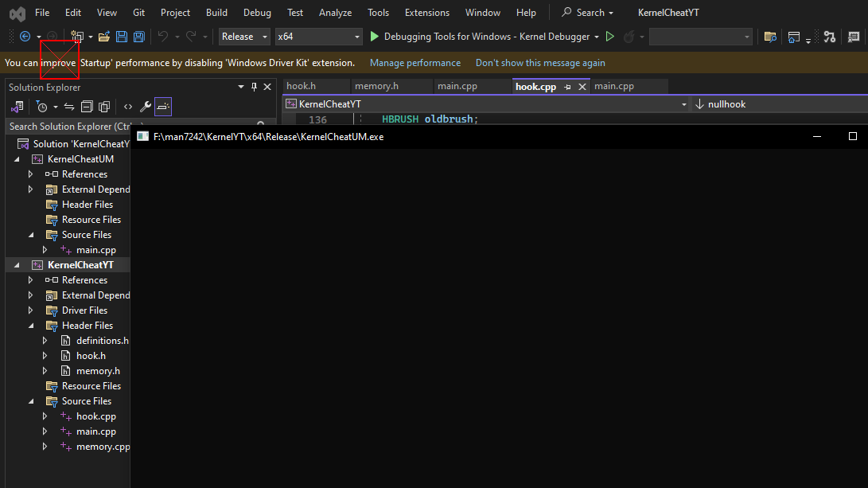This screenshot has width=868, height=488.
Task: Toggle Preview Selected Items in Solution Explorer
Action: point(163,107)
